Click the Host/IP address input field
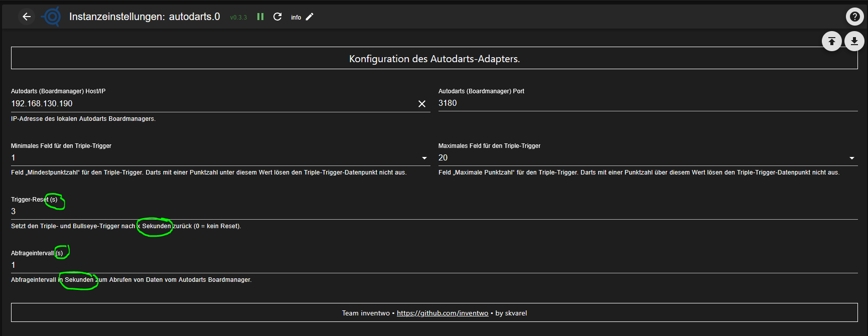This screenshot has width=868, height=336. tap(211, 104)
